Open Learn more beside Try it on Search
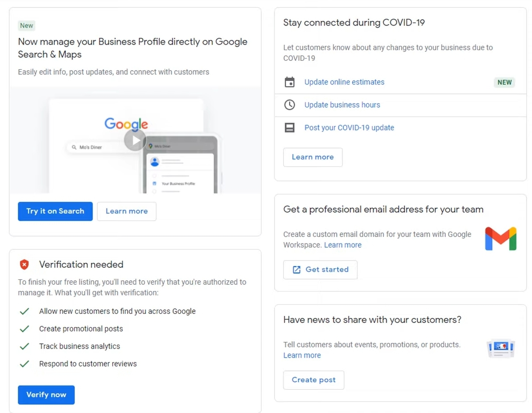 [127, 211]
